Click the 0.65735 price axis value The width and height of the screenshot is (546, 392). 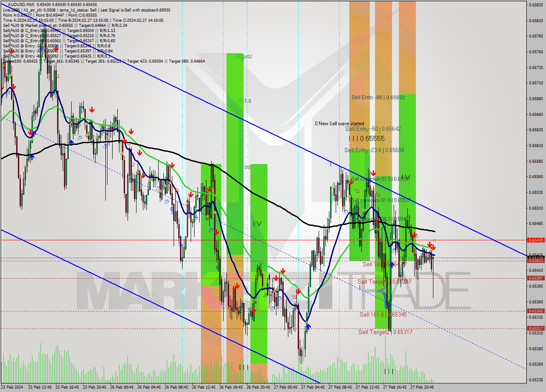[536, 67]
